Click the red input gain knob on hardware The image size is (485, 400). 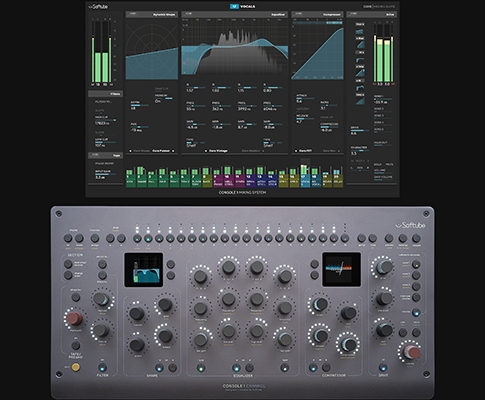click(x=74, y=318)
